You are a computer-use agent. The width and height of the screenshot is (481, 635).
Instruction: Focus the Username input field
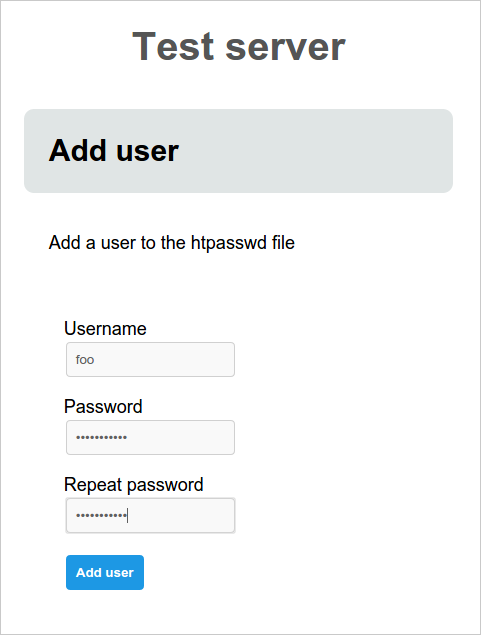150,360
